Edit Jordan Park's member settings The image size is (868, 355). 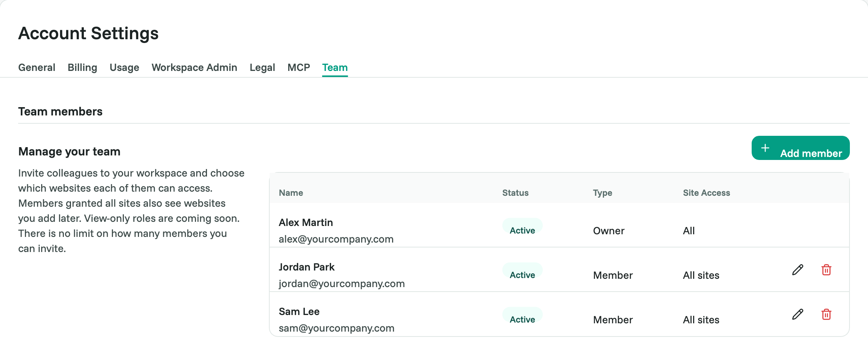coord(798,270)
